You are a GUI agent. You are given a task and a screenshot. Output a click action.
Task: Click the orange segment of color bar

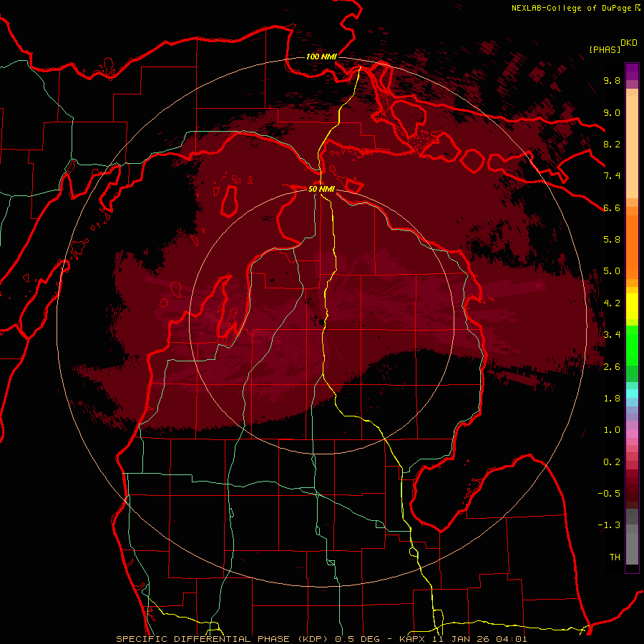coord(632,246)
